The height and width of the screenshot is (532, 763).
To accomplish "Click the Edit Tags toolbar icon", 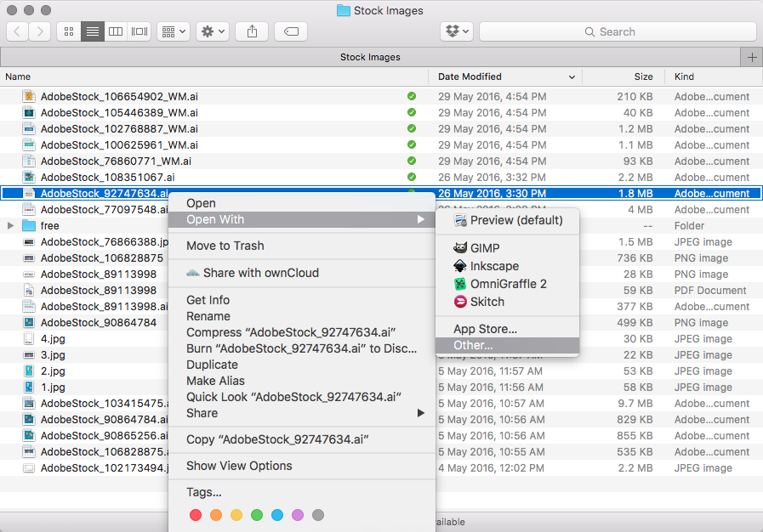I will 291,31.
